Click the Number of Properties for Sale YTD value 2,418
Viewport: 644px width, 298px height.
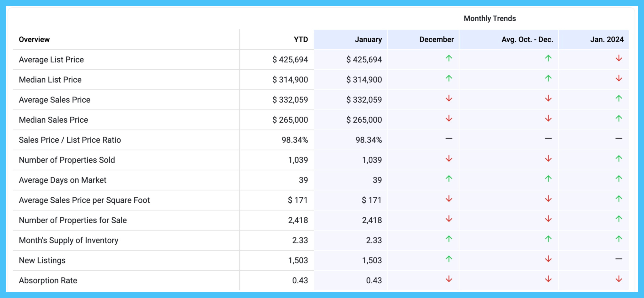coord(298,220)
